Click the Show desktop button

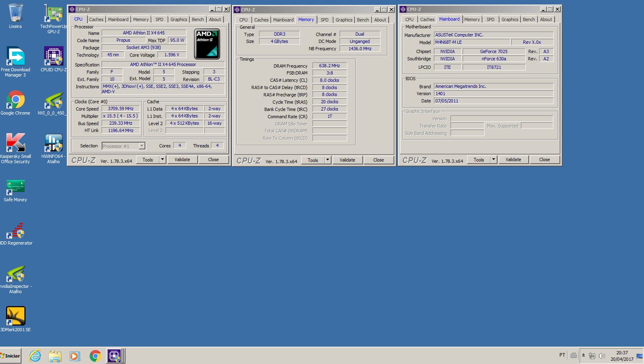640,356
